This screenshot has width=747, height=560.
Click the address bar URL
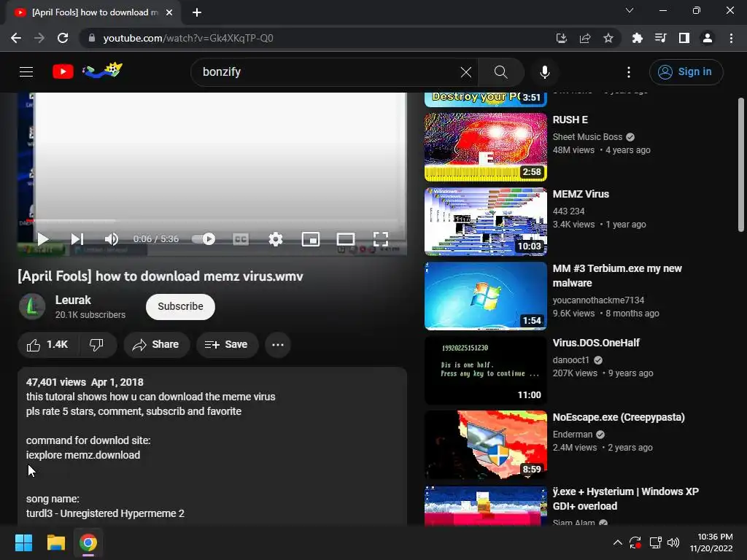[x=188, y=38]
